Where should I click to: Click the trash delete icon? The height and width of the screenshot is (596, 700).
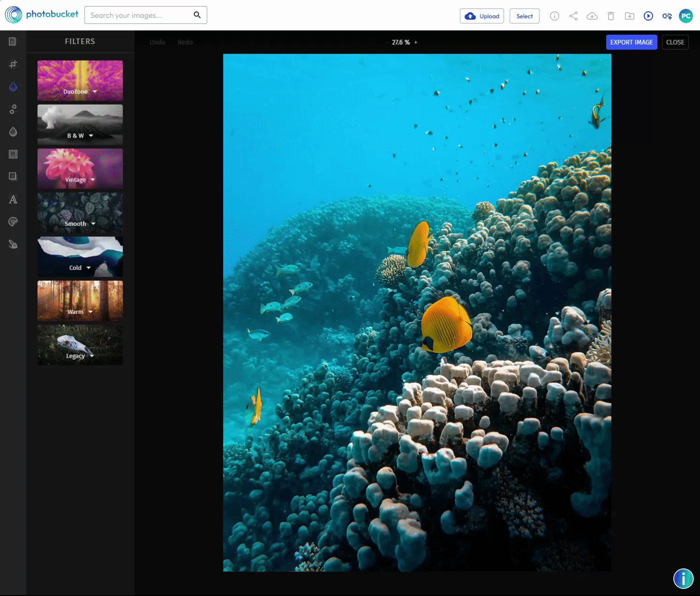pos(611,16)
